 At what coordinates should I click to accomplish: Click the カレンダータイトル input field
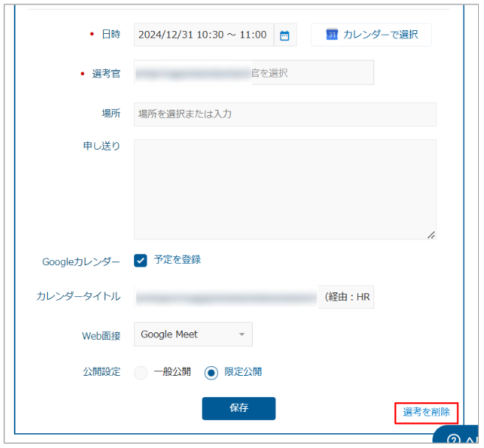point(225,297)
